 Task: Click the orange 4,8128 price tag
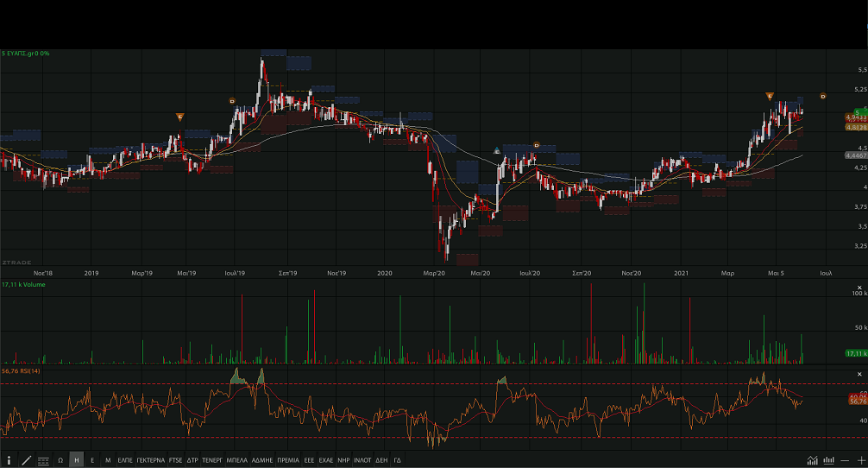856,128
